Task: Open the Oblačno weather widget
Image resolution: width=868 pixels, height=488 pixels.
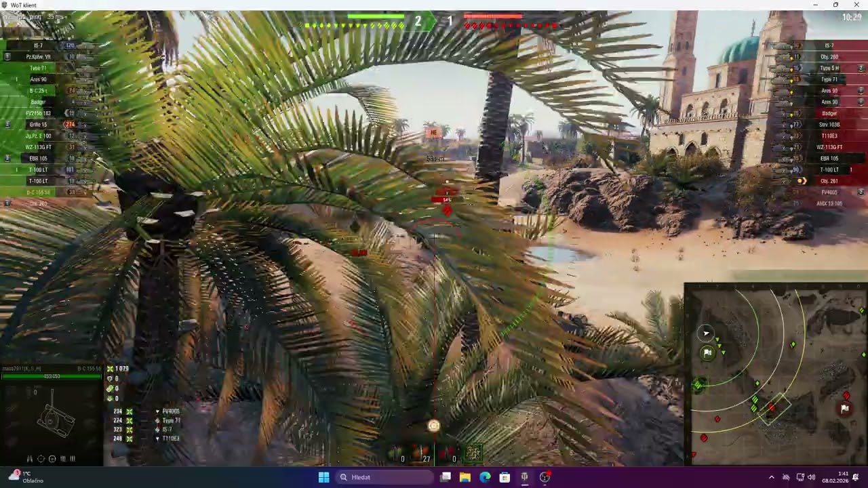Action: tap(24, 477)
